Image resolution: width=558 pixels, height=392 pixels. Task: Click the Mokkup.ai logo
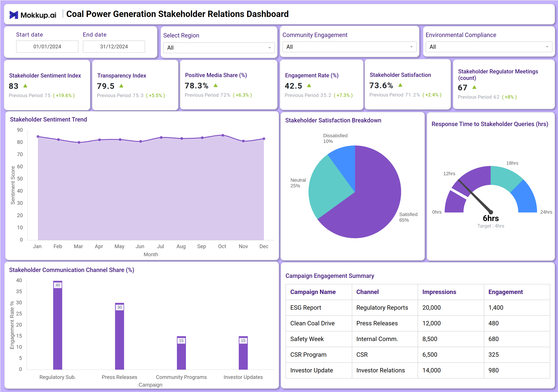33,15
